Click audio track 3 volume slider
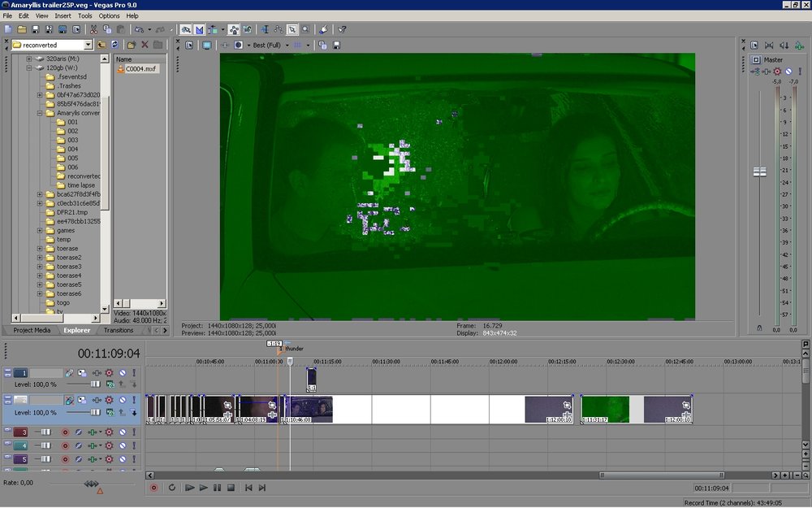The height and width of the screenshot is (508, 812). 45,432
